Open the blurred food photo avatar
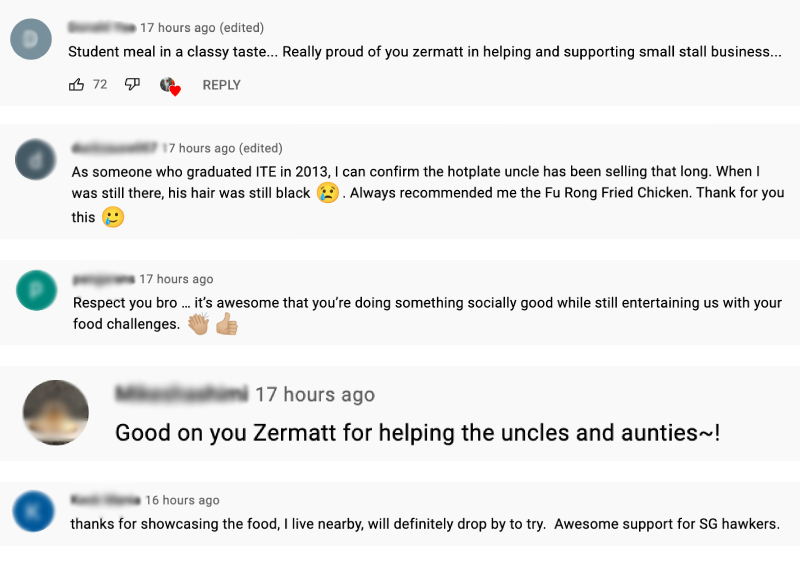The height and width of the screenshot is (567, 800). click(56, 412)
